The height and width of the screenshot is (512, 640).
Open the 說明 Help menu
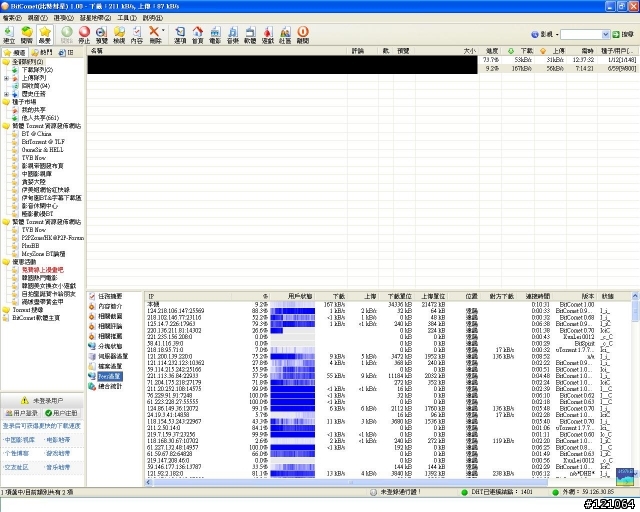click(153, 18)
